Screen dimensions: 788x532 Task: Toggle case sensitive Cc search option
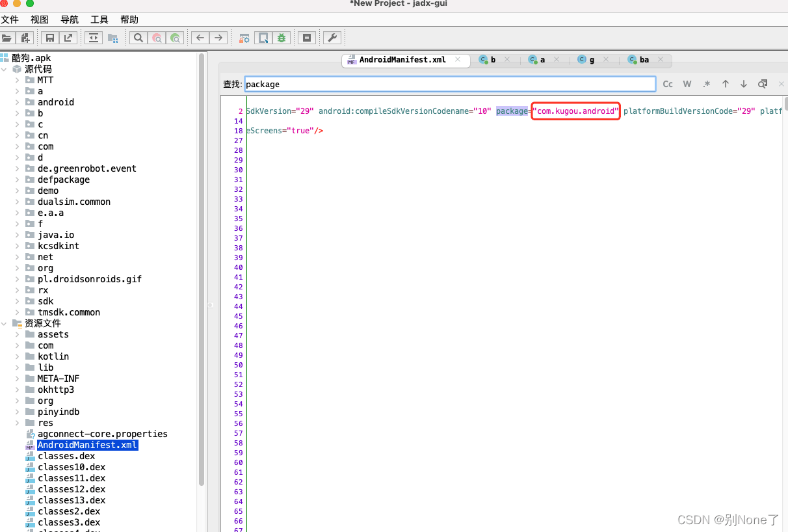pyautogui.click(x=668, y=84)
